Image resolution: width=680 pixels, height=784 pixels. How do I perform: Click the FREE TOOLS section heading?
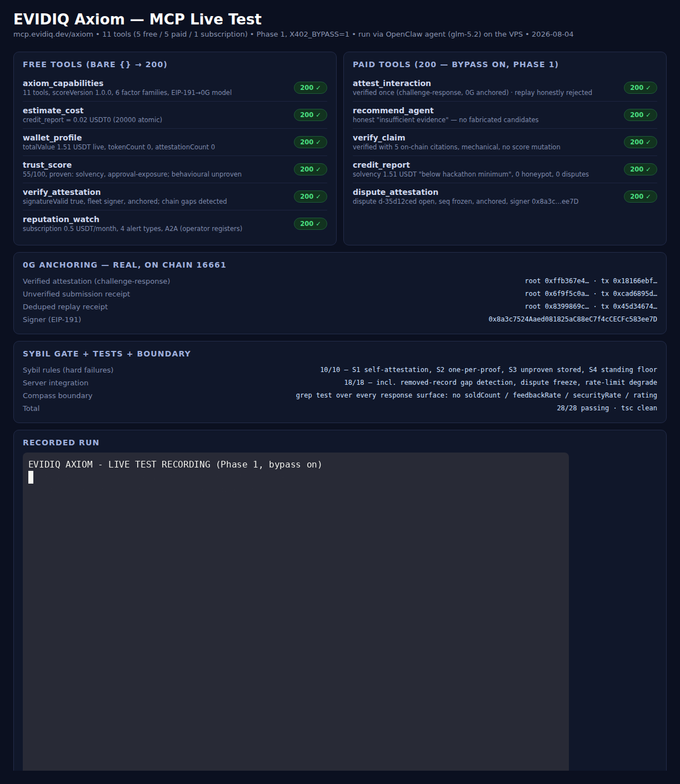tap(95, 64)
